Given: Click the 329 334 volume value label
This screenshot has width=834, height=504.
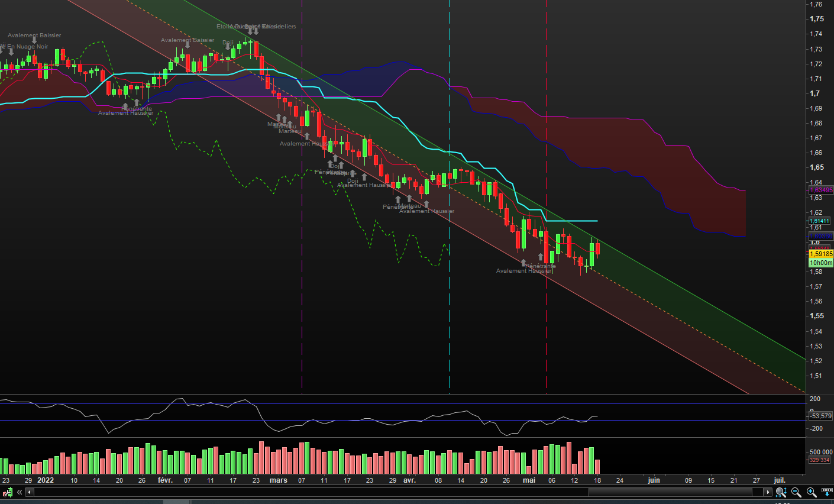Looking at the screenshot, I should point(819,460).
